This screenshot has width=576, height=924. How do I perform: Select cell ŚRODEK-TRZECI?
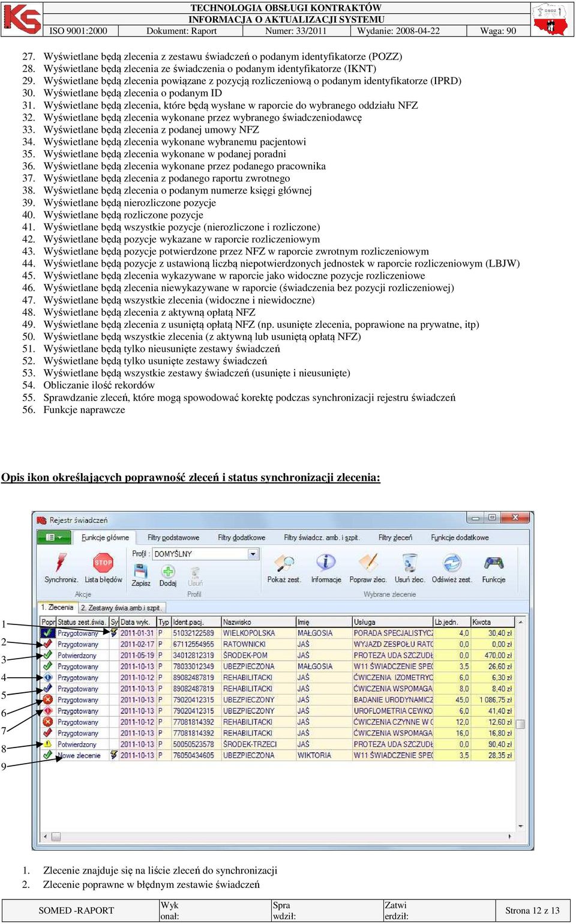259,744
